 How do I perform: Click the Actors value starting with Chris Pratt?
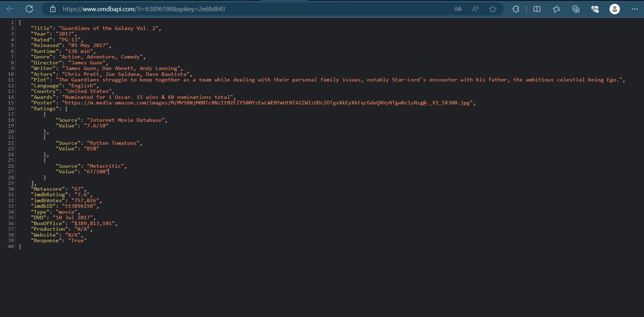[126, 74]
